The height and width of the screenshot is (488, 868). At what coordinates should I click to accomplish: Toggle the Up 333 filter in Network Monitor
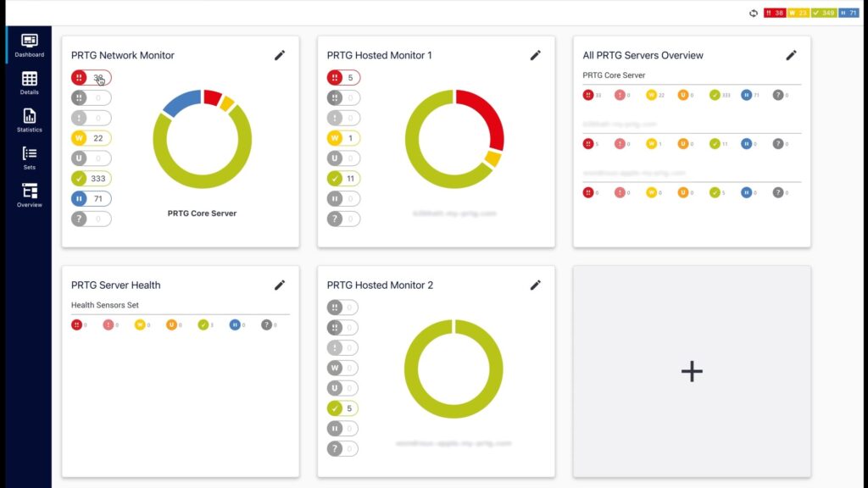(x=91, y=178)
